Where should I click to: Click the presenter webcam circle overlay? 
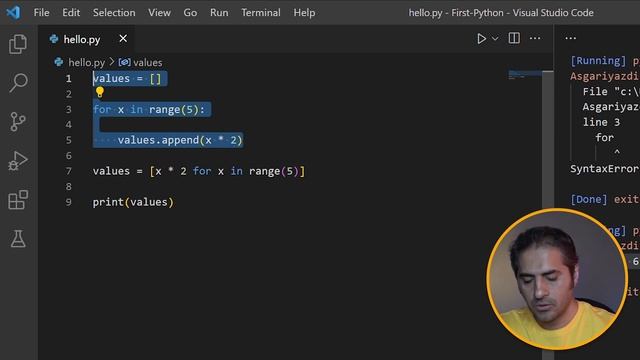click(x=557, y=280)
